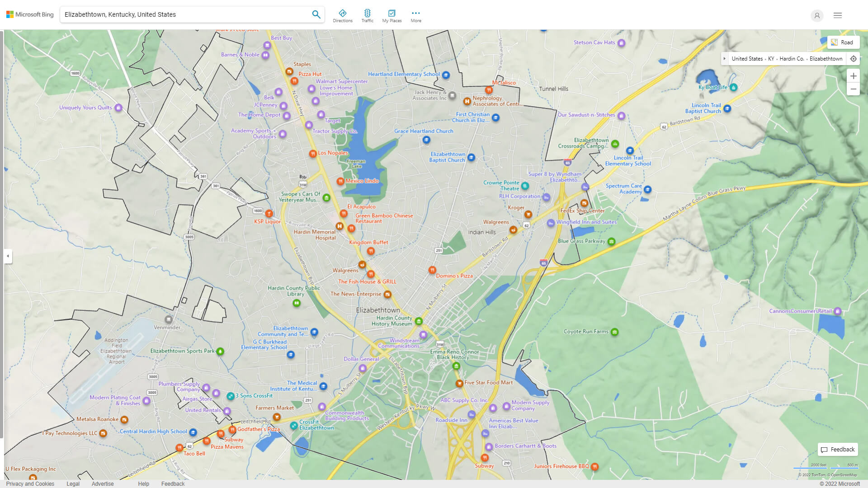Image resolution: width=868 pixels, height=488 pixels.
Task: Click the search magnifier icon
Action: point(316,14)
